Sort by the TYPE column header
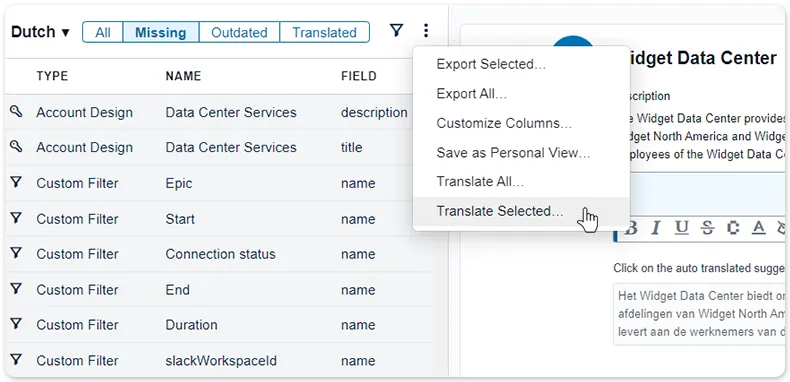 click(52, 76)
